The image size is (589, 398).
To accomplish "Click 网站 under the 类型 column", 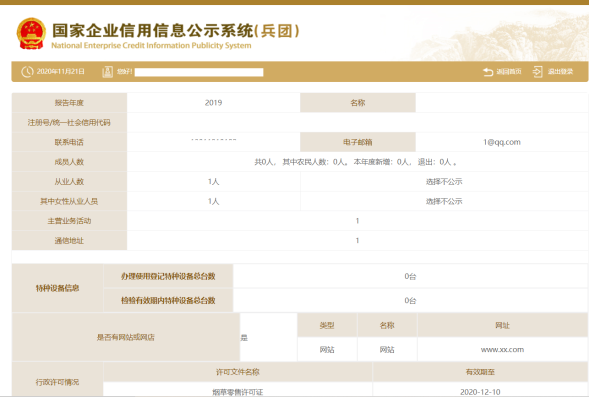I will click(327, 350).
